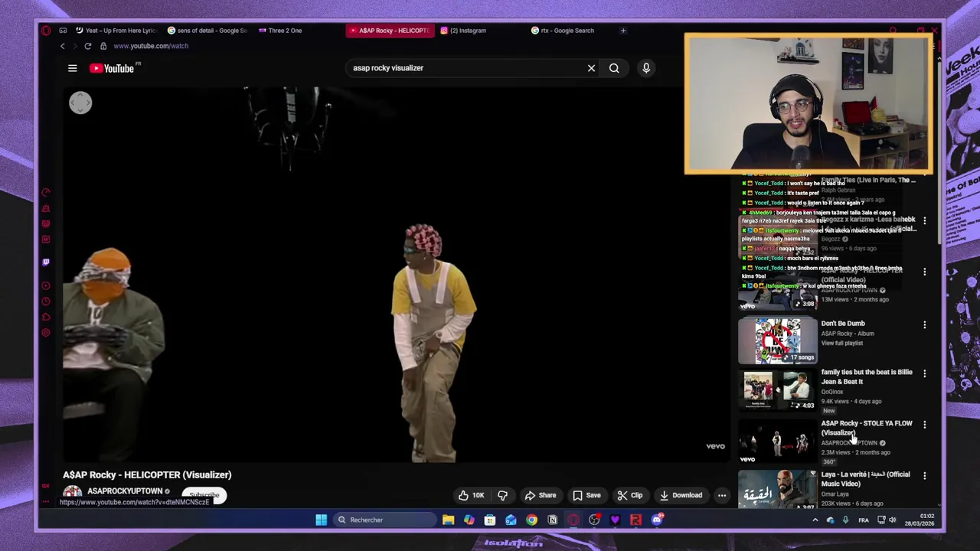
Task: Open the YouTube hamburger guide menu
Action: (72, 68)
